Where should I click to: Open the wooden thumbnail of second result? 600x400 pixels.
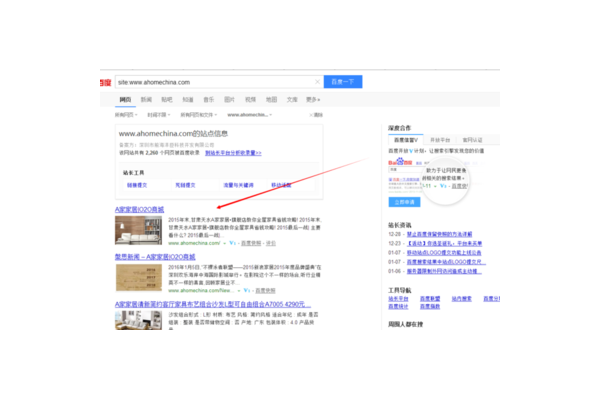131,277
